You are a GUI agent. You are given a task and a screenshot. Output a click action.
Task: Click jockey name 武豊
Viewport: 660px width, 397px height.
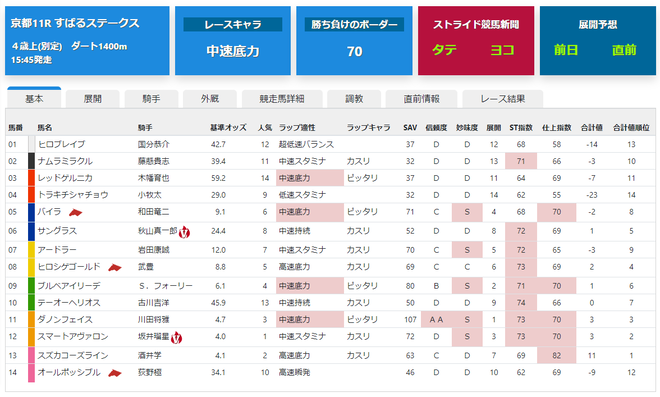(146, 267)
